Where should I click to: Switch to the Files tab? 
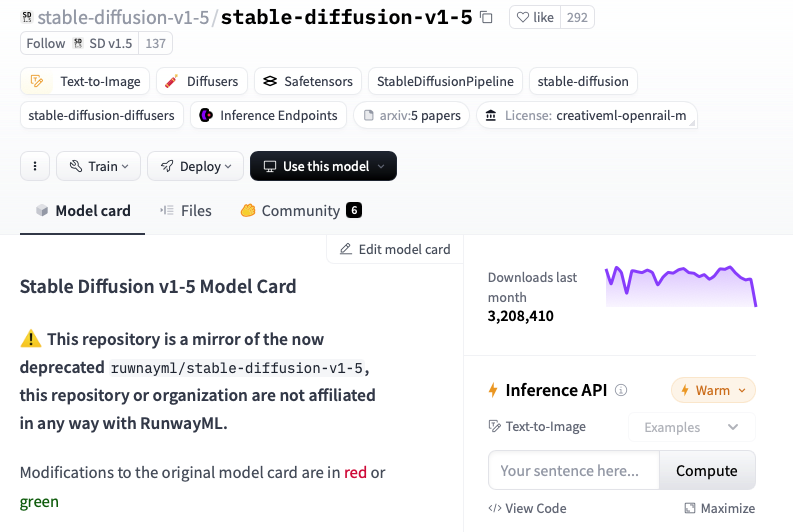click(x=186, y=211)
